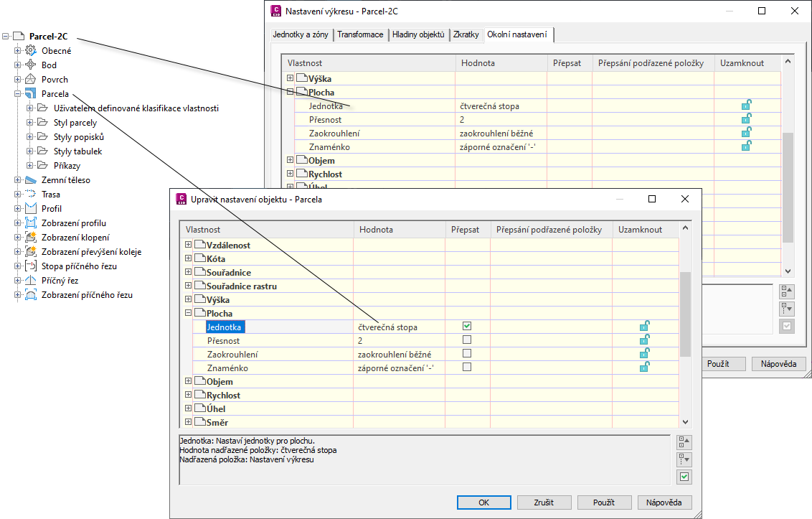
Task: Click the Zobrazení profilu icon
Action: 31,223
